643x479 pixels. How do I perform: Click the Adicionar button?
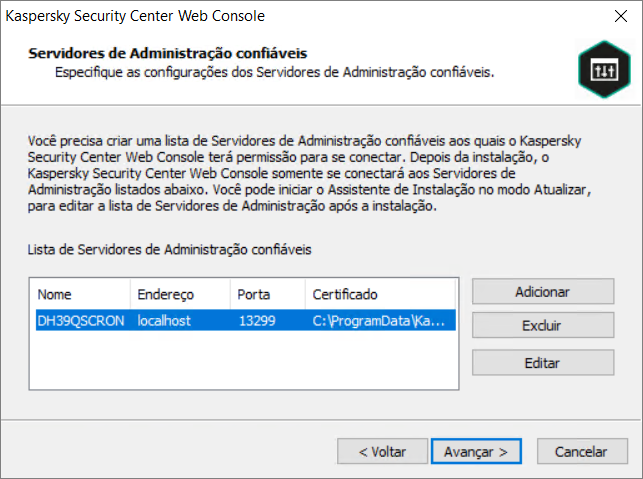coord(543,292)
